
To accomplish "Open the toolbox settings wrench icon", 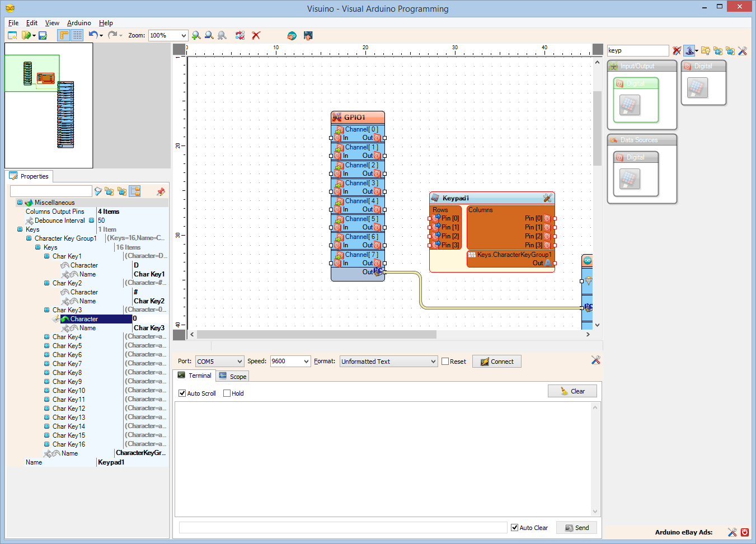I will (743, 50).
